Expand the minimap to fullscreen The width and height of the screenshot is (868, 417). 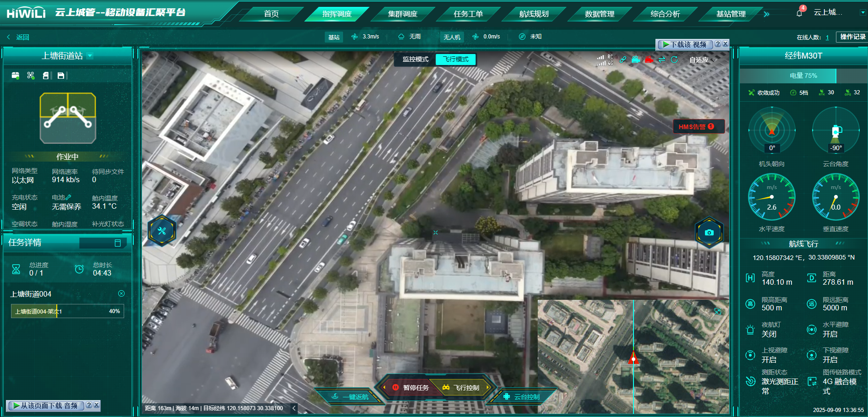pos(718,311)
